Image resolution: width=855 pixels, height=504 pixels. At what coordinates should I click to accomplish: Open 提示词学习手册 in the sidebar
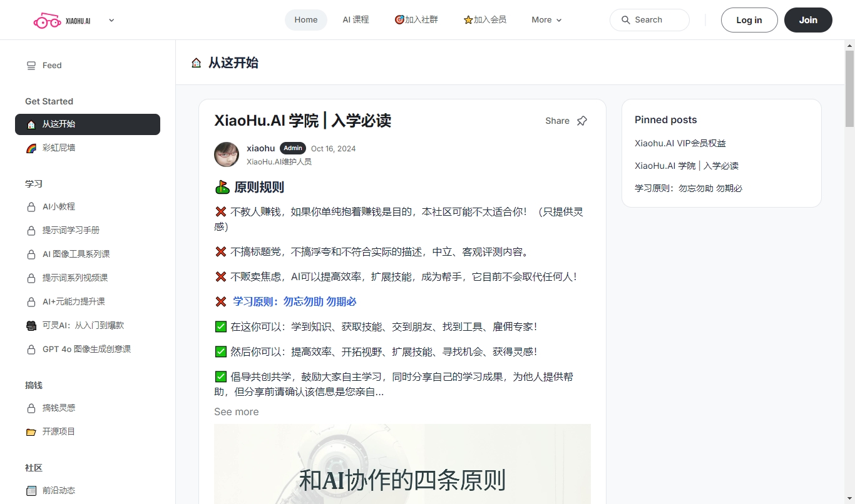pyautogui.click(x=88, y=231)
